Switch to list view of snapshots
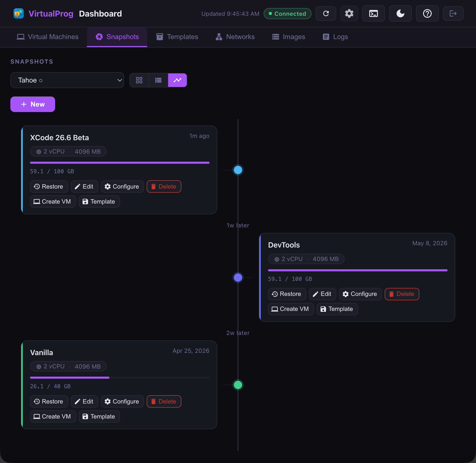The image size is (476, 463). [x=158, y=80]
